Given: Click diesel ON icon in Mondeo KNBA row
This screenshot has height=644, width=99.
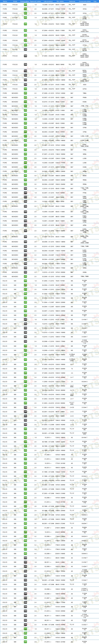Looking at the screenshot, I should (25, 272).
